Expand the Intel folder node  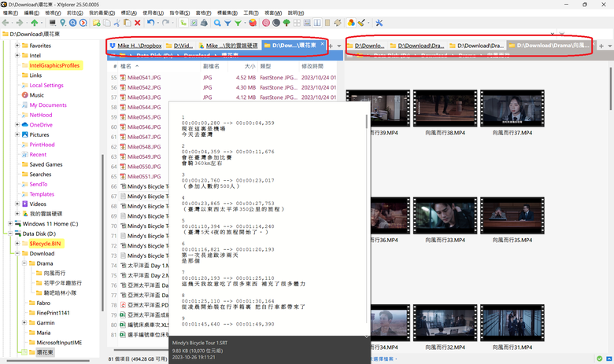17,55
